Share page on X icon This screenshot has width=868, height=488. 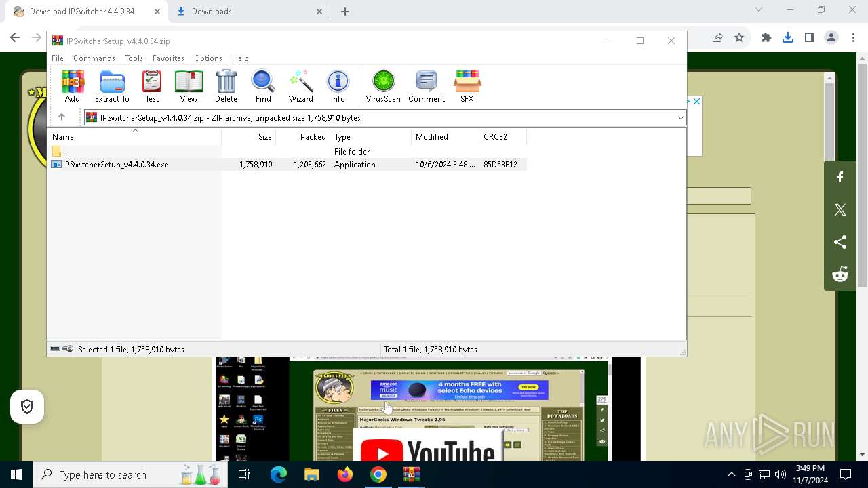pyautogui.click(x=840, y=209)
